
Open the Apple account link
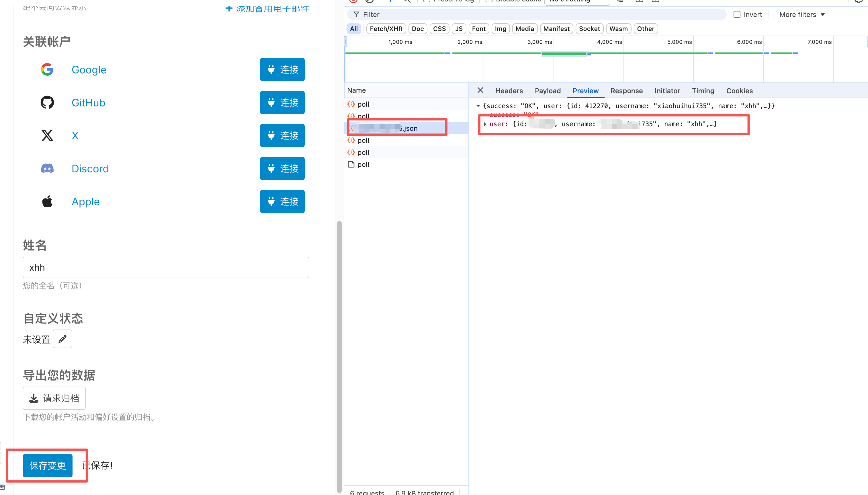click(x=85, y=201)
